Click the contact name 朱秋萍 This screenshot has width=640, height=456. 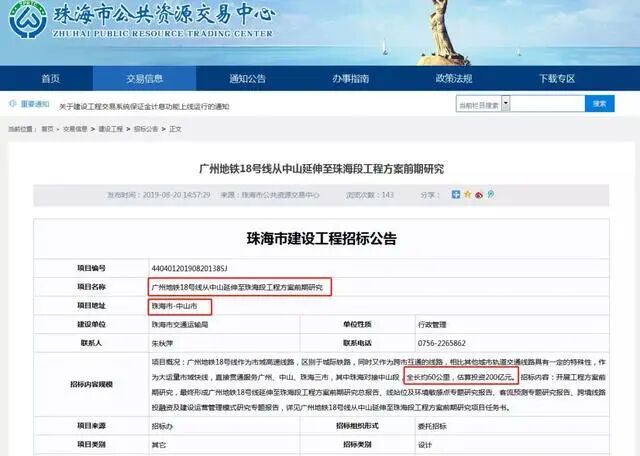click(x=162, y=343)
